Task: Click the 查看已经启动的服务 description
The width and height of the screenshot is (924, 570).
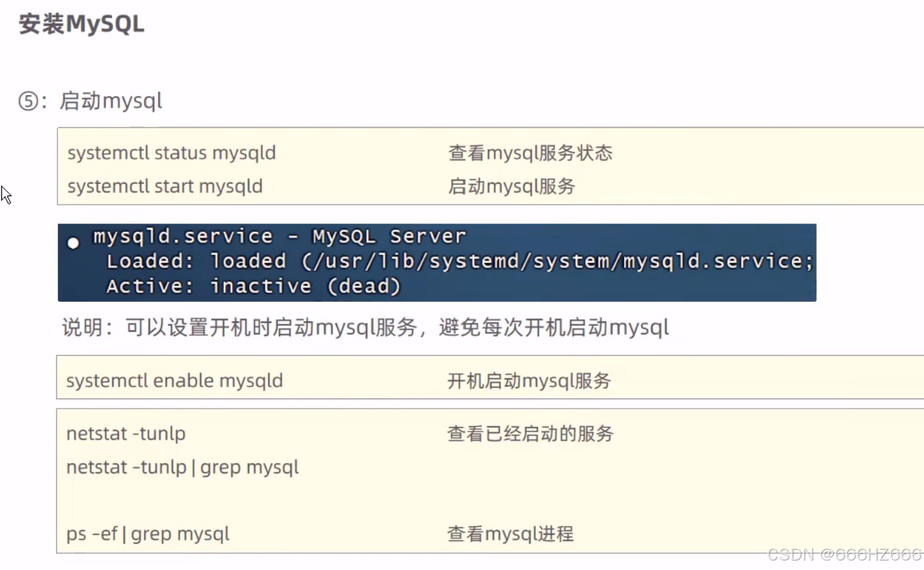Action: click(x=530, y=434)
